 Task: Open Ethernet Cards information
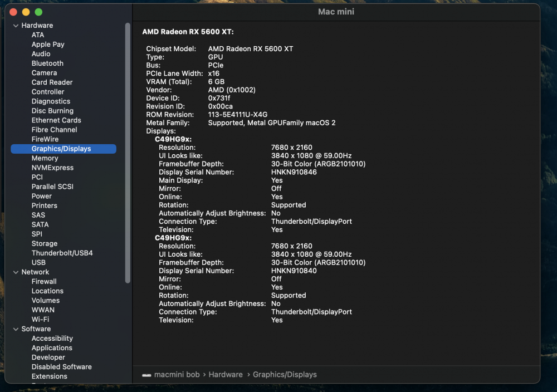pyautogui.click(x=56, y=120)
